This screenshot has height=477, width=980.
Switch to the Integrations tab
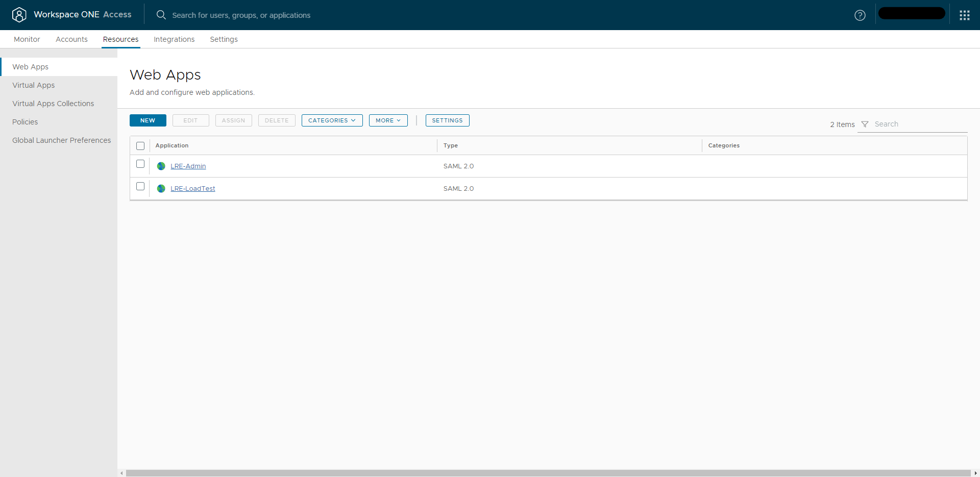point(174,39)
